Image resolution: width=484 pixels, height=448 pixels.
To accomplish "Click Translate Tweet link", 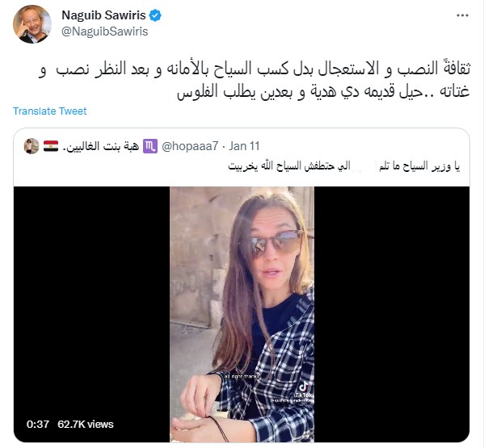I will [x=50, y=111].
